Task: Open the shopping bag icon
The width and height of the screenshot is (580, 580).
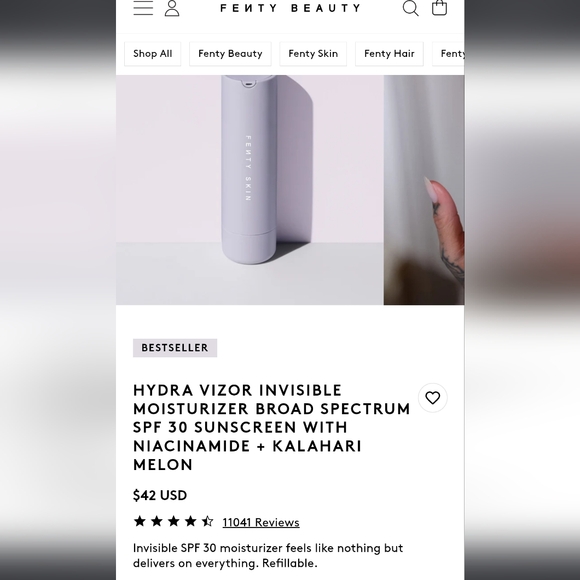Action: tap(439, 8)
